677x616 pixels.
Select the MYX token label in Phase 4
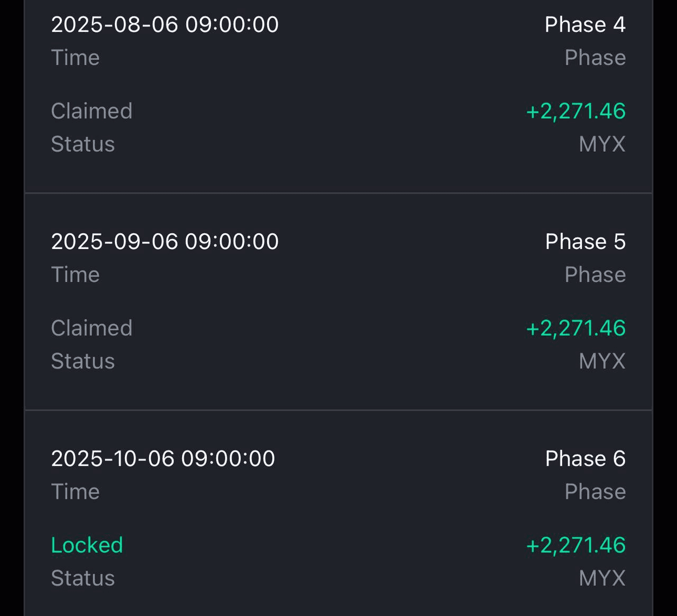click(602, 144)
